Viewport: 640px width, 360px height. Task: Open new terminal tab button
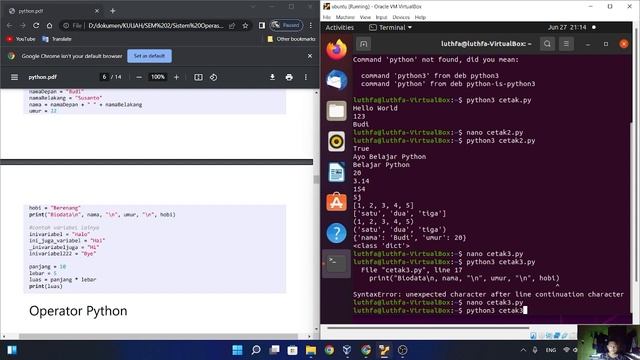pyautogui.click(x=364, y=44)
